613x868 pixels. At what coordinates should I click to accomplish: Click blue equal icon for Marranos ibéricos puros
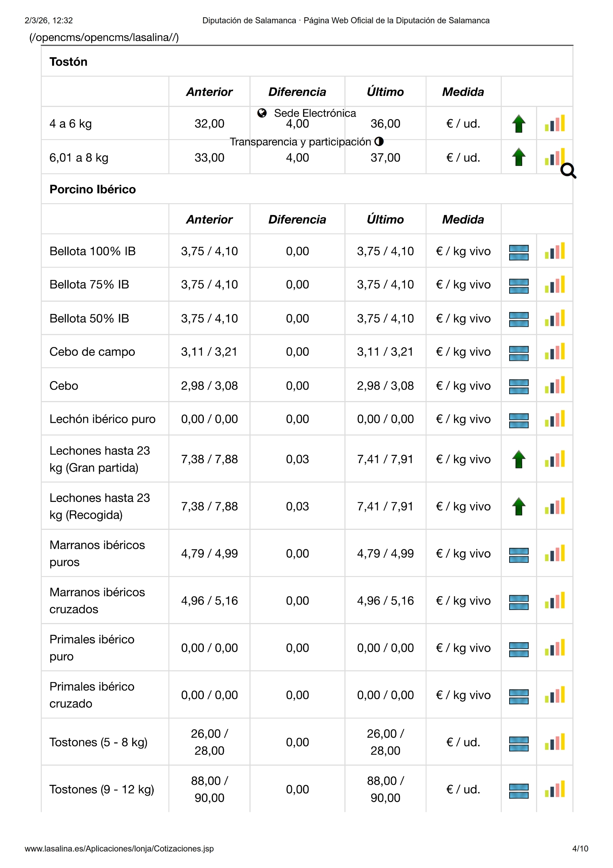point(518,554)
